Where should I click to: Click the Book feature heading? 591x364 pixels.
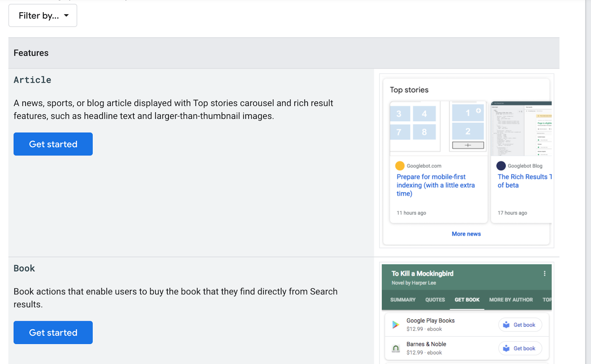point(24,268)
